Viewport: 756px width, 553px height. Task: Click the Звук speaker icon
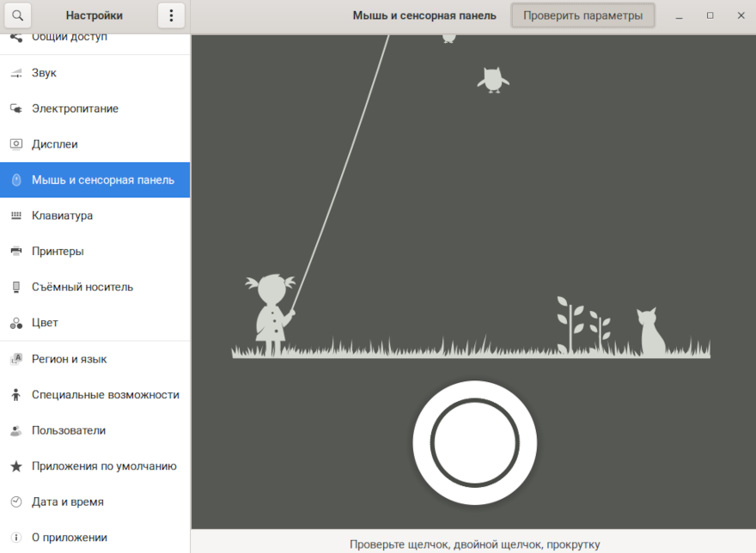[15, 73]
